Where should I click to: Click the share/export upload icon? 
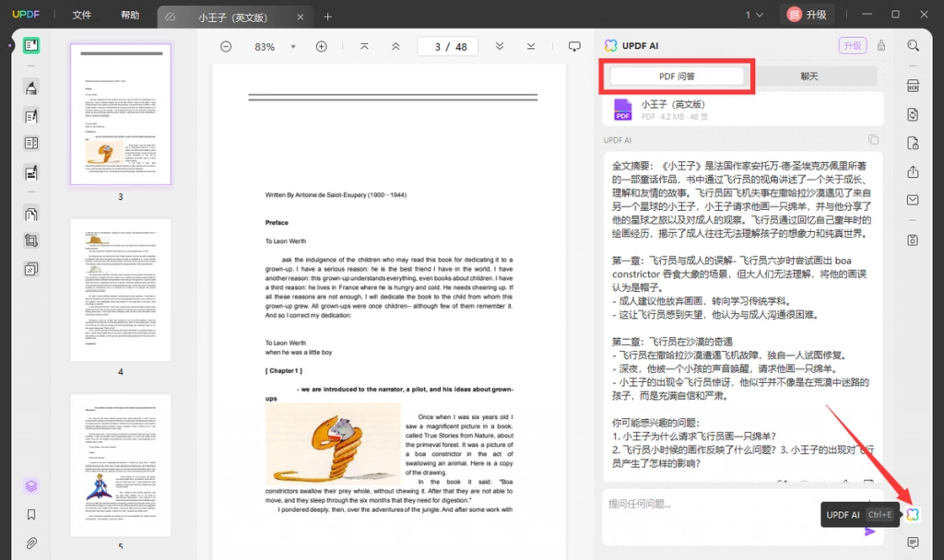[x=913, y=172]
